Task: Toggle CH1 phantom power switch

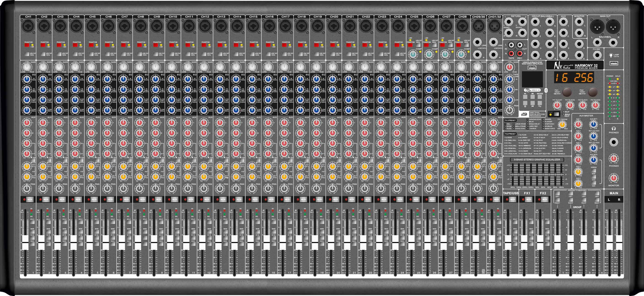Action: tap(27, 45)
